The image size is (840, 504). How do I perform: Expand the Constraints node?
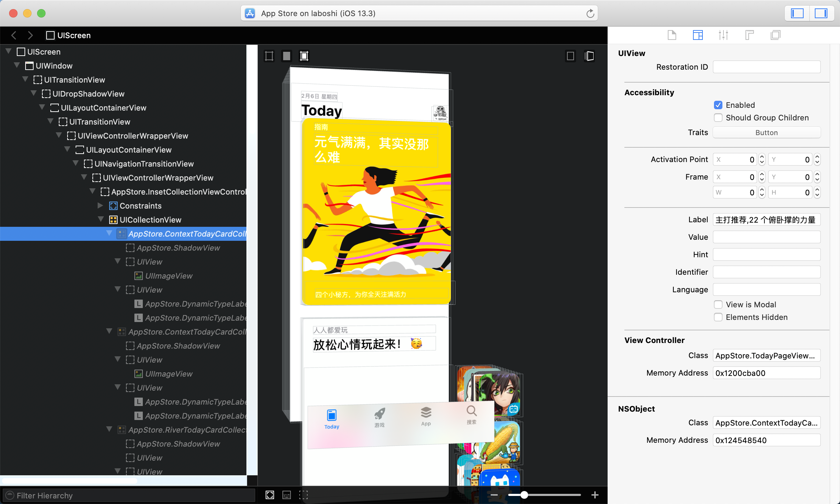100,205
